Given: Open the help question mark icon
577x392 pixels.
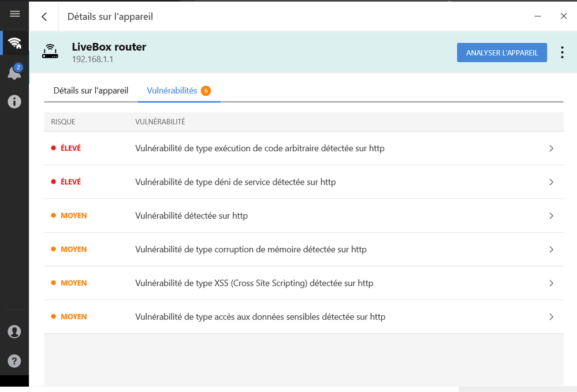Looking at the screenshot, I should pyautogui.click(x=14, y=361).
